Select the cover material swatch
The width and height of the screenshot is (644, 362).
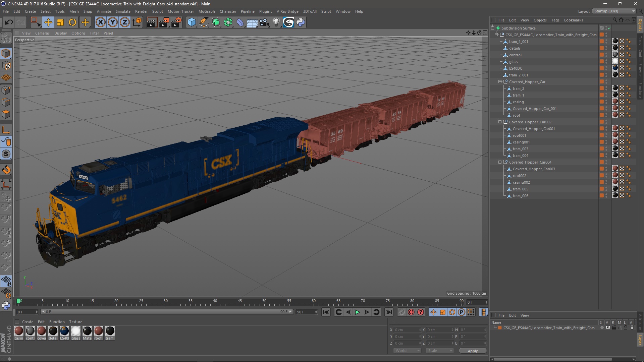(42, 331)
